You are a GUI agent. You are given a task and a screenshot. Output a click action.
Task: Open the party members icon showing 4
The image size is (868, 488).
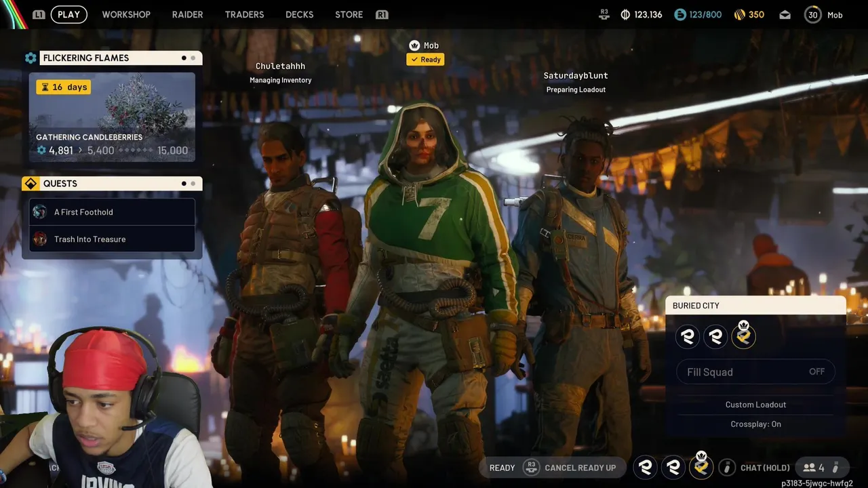[x=814, y=468]
